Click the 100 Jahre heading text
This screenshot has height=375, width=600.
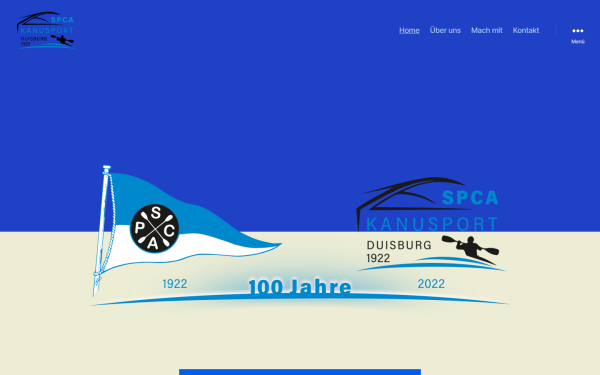pos(300,287)
